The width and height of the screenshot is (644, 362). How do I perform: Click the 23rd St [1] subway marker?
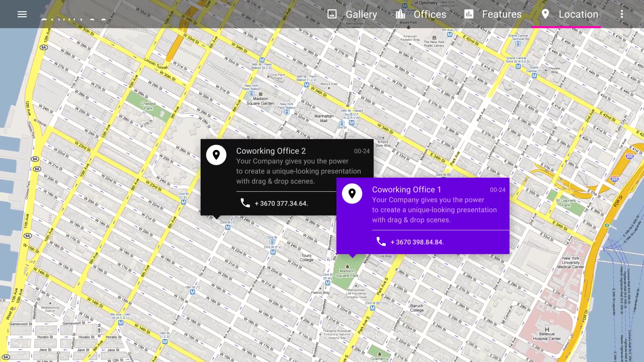pos(228,227)
